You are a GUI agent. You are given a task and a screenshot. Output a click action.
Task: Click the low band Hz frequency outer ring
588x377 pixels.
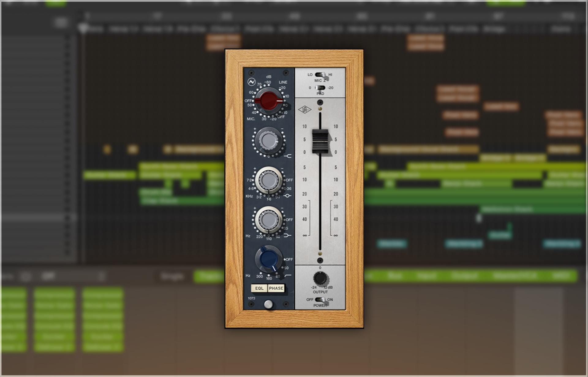[269, 220]
